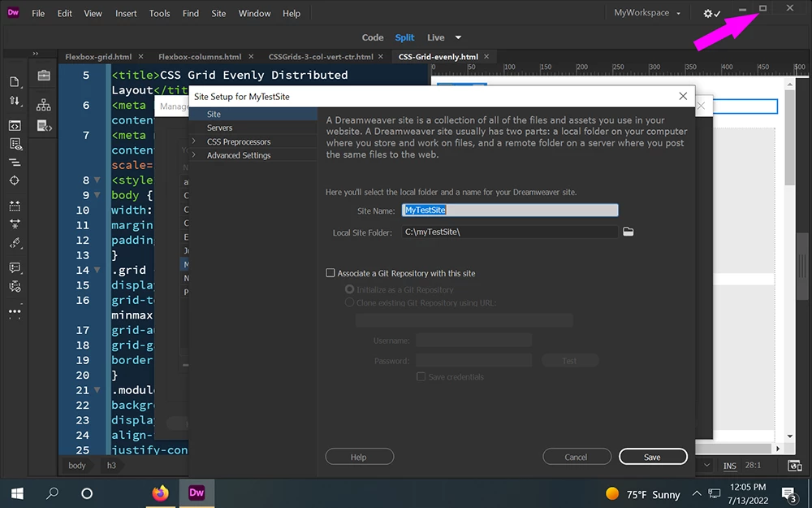Click Dreamweaver taskbar icon
The image size is (812, 508).
(197, 493)
